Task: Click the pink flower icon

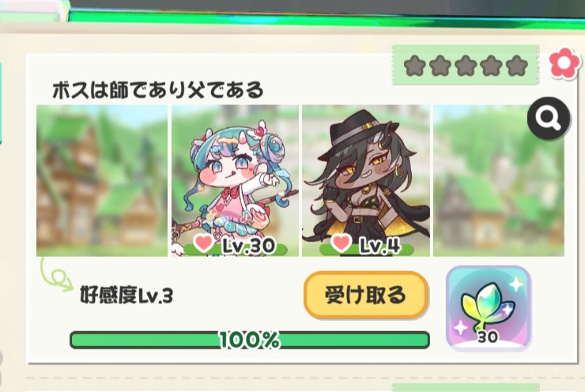Action: pyautogui.click(x=564, y=63)
